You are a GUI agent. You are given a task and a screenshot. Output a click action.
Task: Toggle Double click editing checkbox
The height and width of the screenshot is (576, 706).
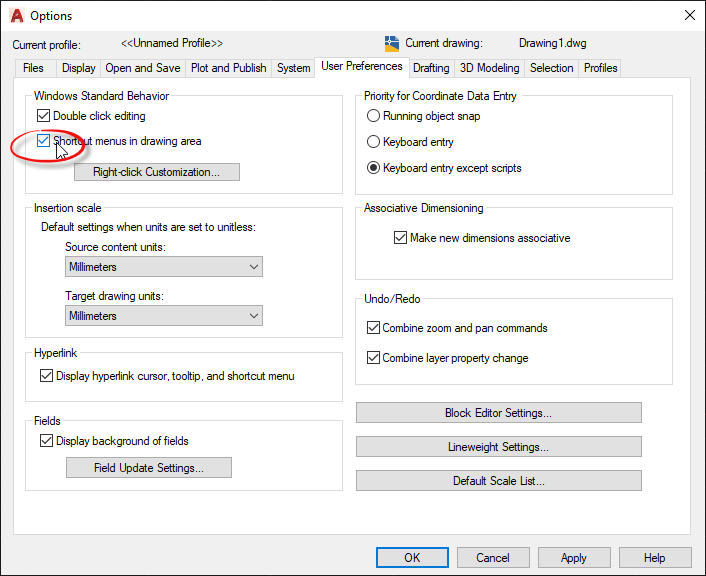[x=43, y=117]
